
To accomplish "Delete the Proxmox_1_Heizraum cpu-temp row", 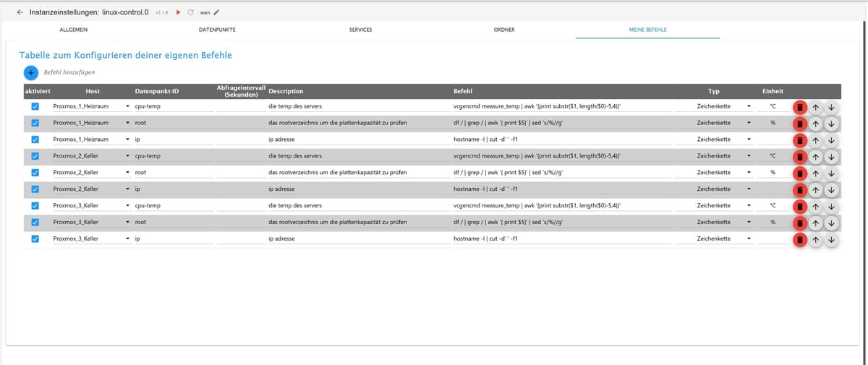I will click(800, 107).
